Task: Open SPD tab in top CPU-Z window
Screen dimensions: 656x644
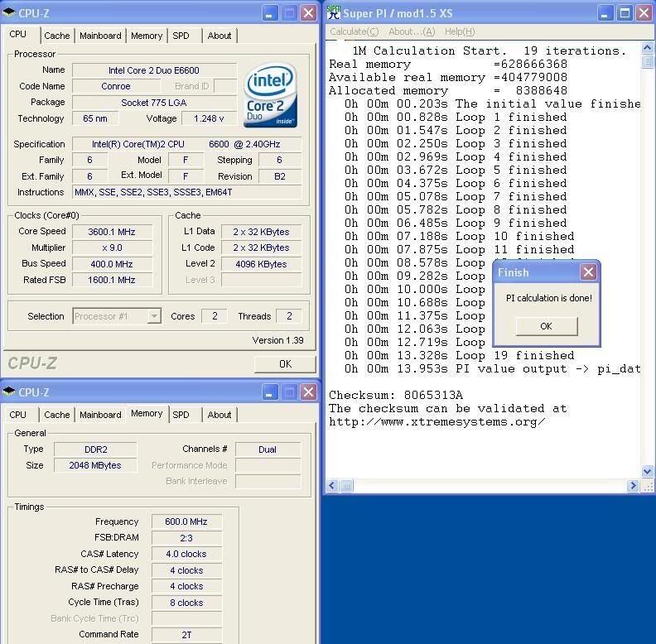Action: coord(181,36)
